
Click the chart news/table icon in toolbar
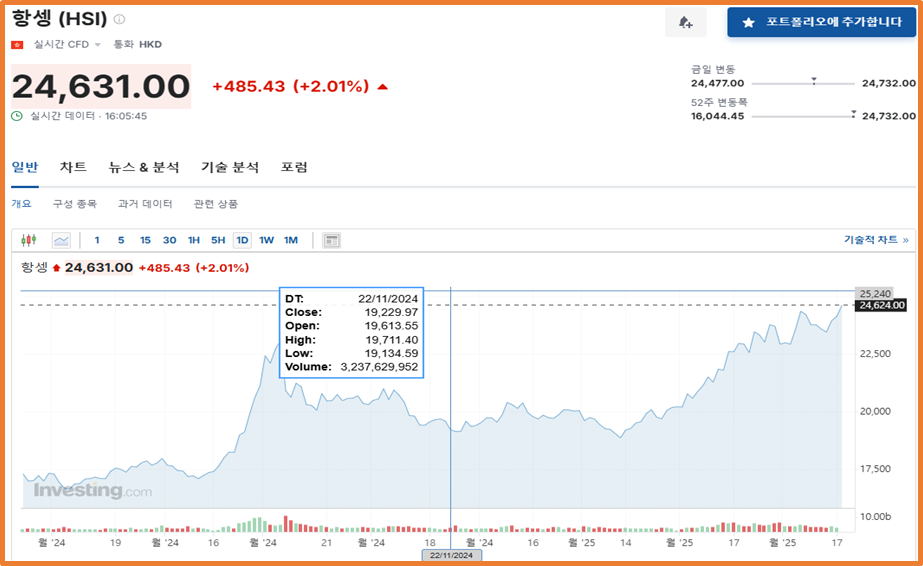(331, 240)
